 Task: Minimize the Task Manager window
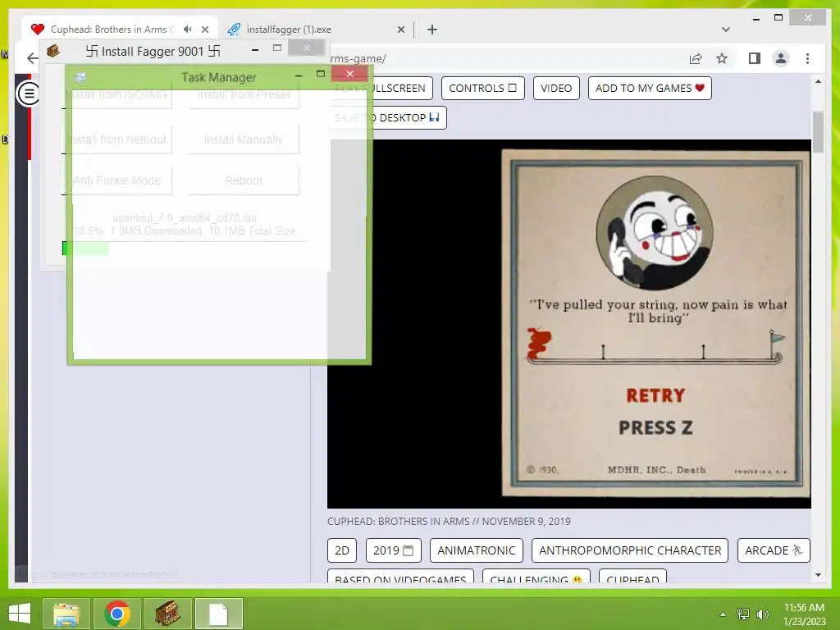tap(299, 76)
